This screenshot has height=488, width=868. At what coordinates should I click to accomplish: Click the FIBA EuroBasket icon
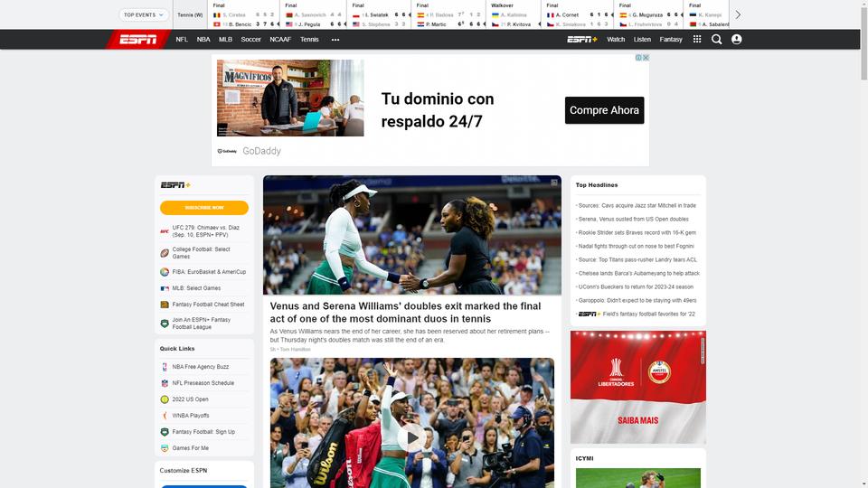tap(165, 272)
